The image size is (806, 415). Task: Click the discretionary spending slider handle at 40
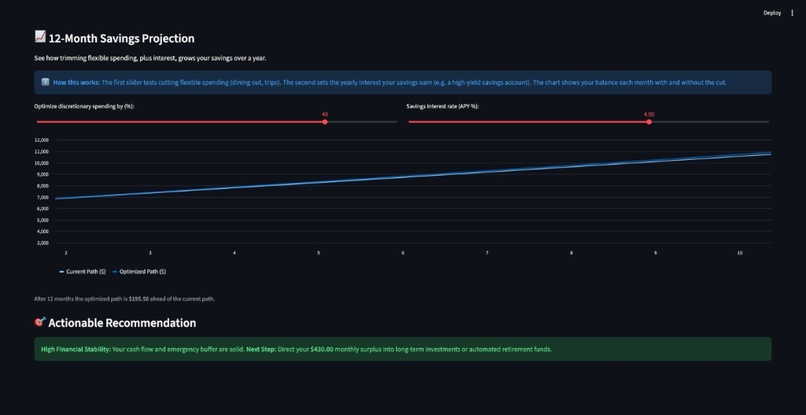[325, 122]
